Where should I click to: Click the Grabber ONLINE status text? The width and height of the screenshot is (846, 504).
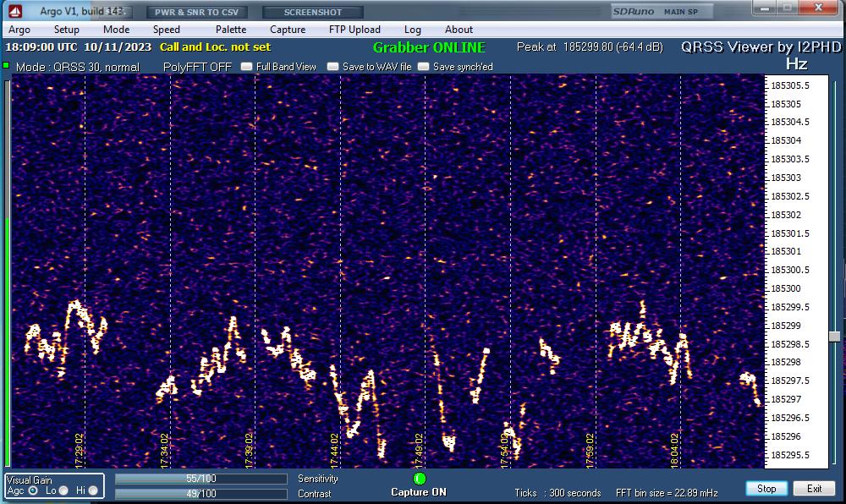[429, 47]
